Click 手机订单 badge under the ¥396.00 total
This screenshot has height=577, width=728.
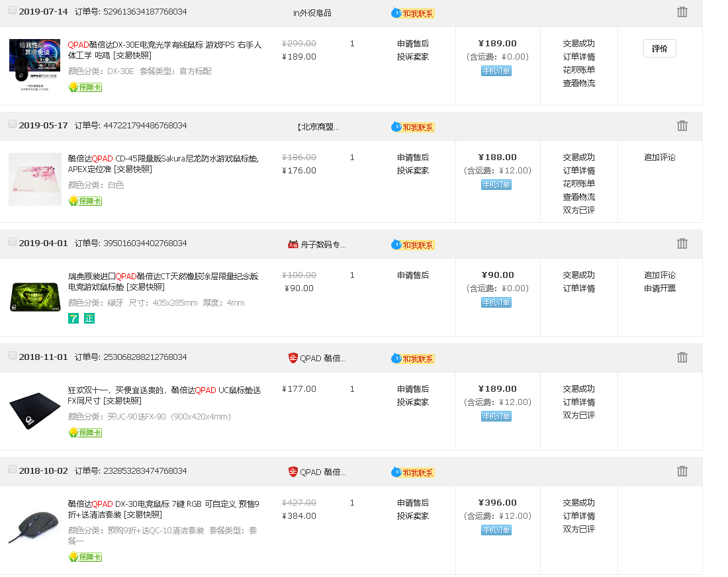pyautogui.click(x=496, y=530)
